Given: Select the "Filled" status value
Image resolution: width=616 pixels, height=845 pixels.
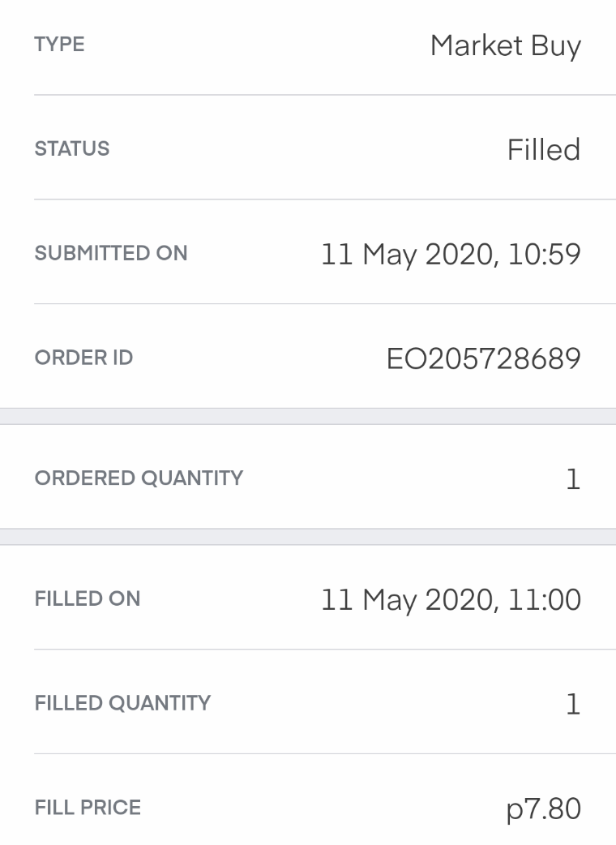Looking at the screenshot, I should [543, 150].
